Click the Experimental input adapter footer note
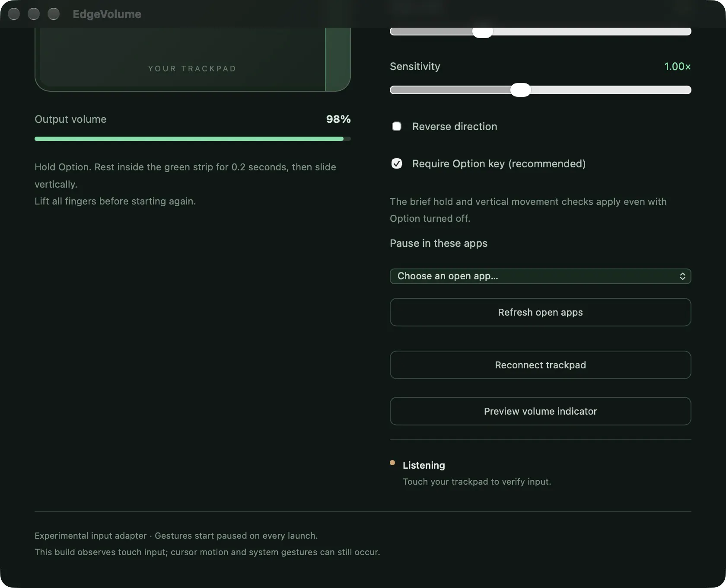726x588 pixels. click(x=176, y=536)
